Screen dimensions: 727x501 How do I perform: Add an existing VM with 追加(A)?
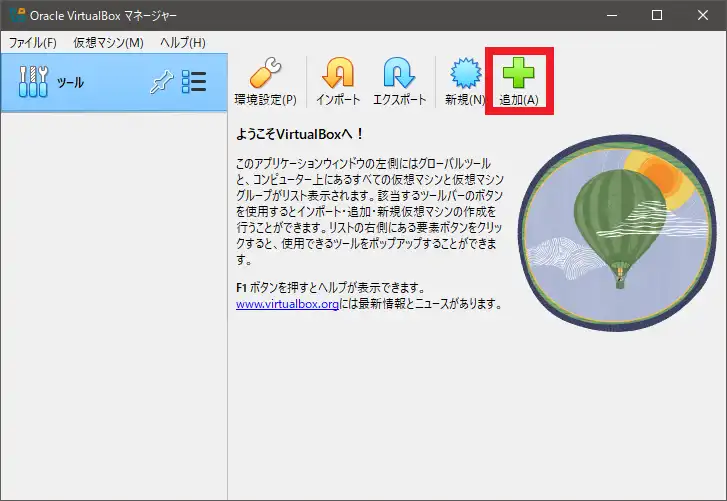pos(519,82)
